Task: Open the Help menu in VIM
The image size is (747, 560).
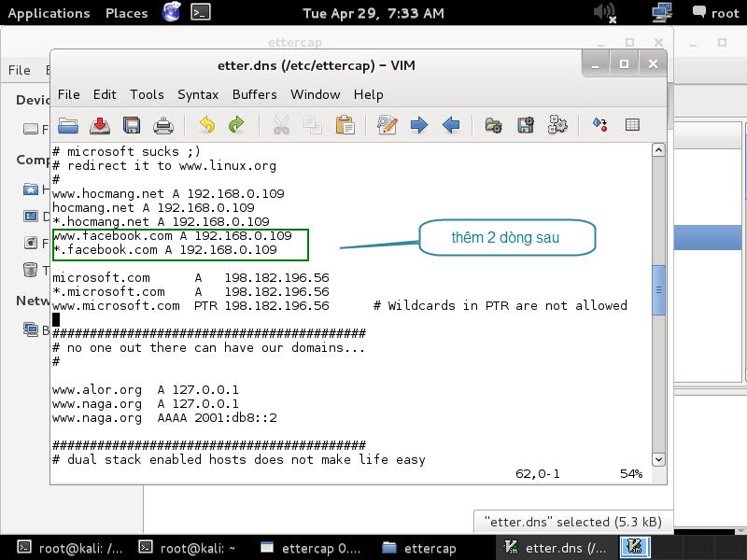Action: (x=368, y=95)
